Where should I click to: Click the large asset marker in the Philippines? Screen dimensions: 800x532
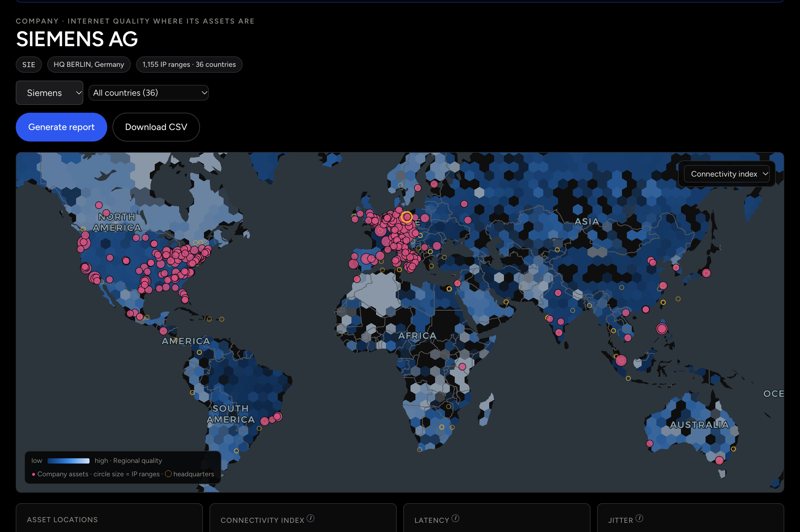coord(662,329)
